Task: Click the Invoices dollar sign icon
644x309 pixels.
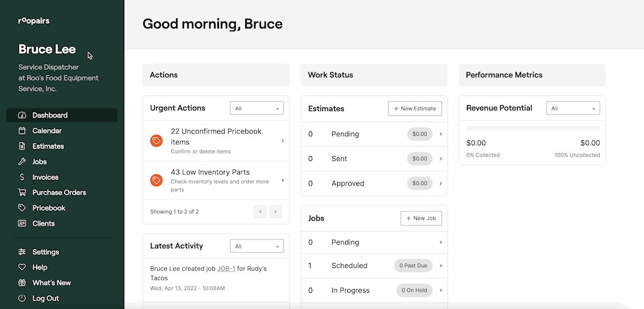Action: click(x=22, y=178)
